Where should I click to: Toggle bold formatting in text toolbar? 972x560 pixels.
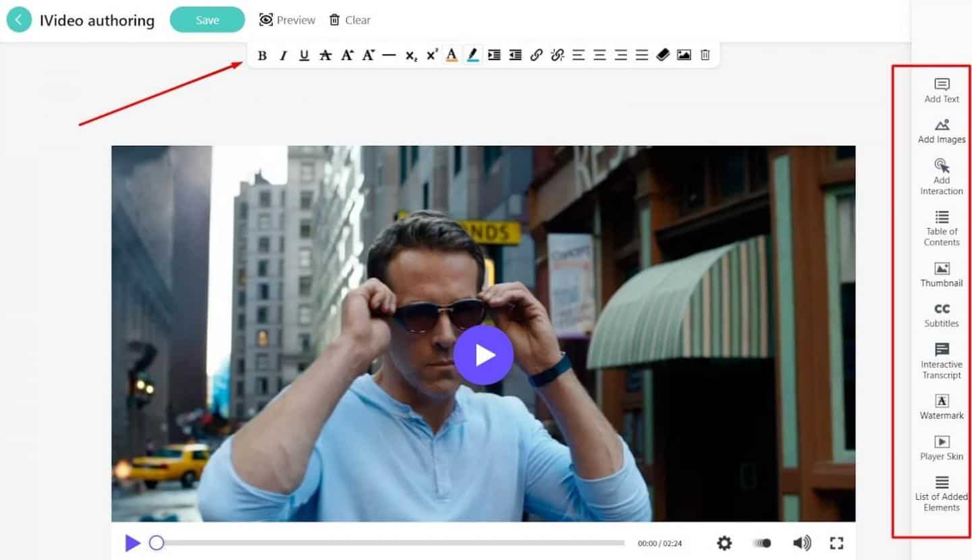point(263,55)
